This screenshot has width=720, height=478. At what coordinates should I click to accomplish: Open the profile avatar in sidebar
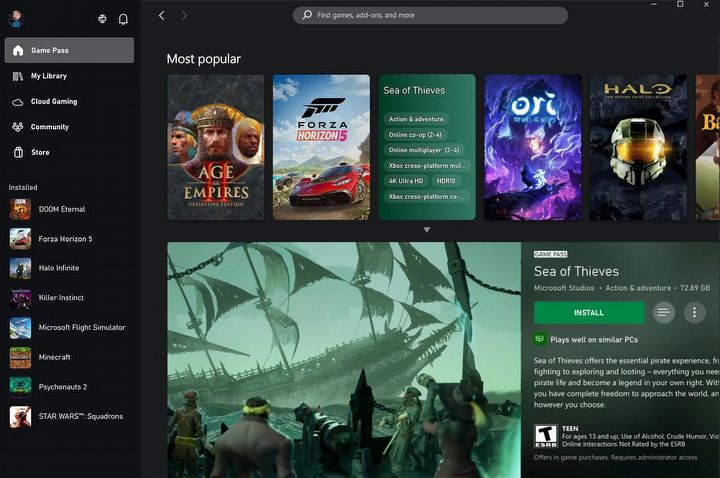click(x=16, y=18)
